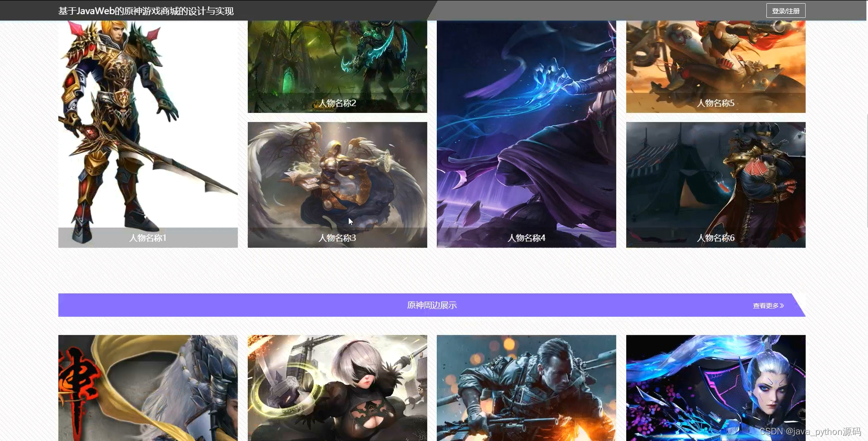Screen dimensions: 868x441
Task: Click the 人物名称3 caption label
Action: (x=337, y=238)
